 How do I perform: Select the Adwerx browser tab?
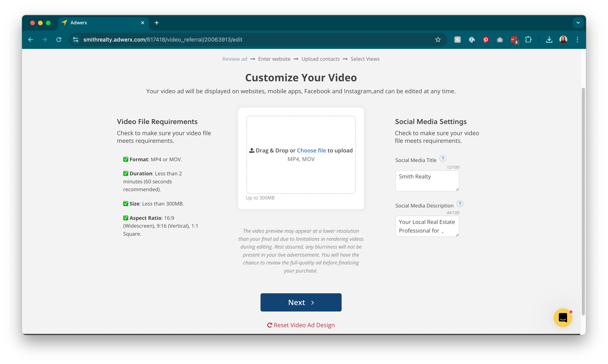pos(103,23)
